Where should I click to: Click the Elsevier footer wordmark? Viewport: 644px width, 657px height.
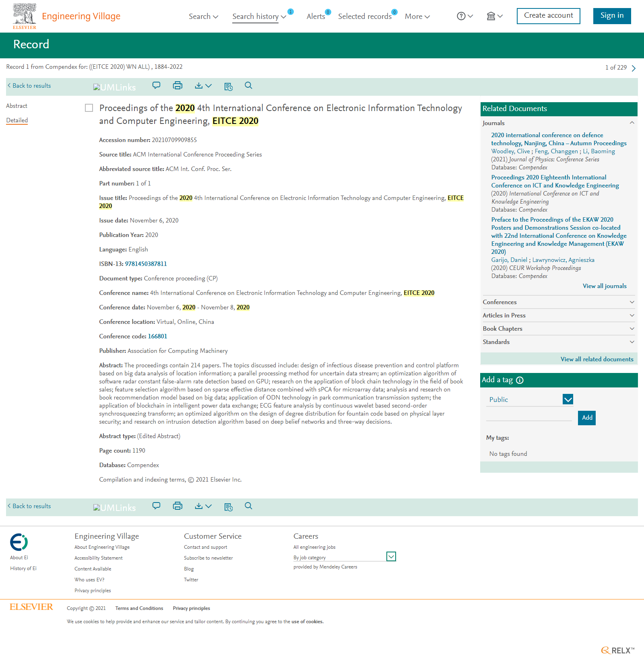[x=31, y=607]
